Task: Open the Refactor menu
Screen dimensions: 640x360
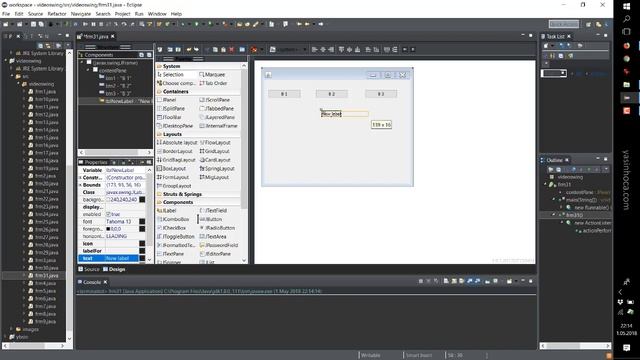Action: pyautogui.click(x=57, y=14)
